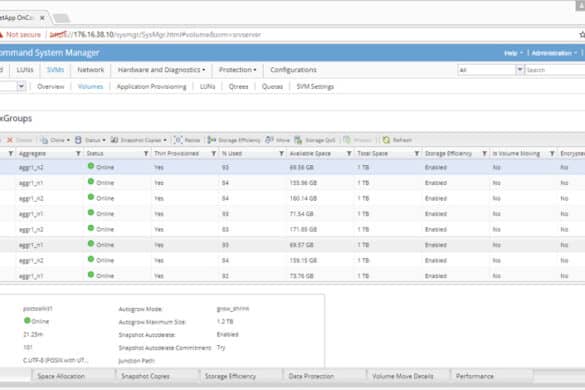Click the filter funnel just left of % Used header

[214, 153]
